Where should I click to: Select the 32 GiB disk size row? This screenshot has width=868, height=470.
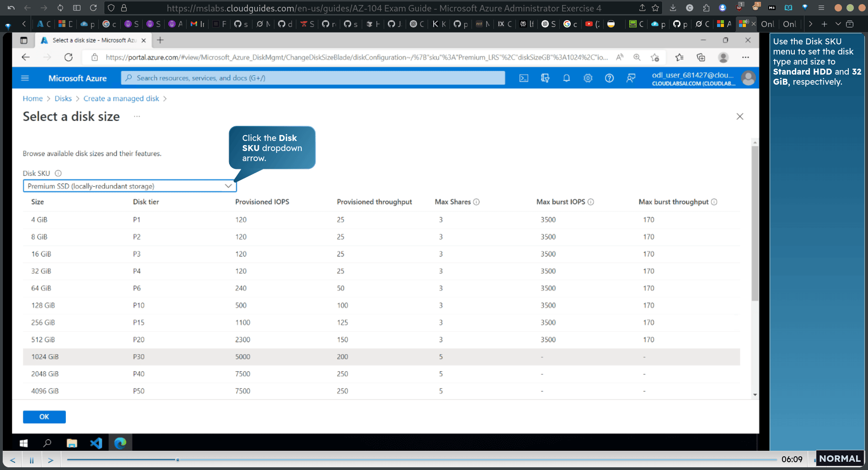point(381,271)
